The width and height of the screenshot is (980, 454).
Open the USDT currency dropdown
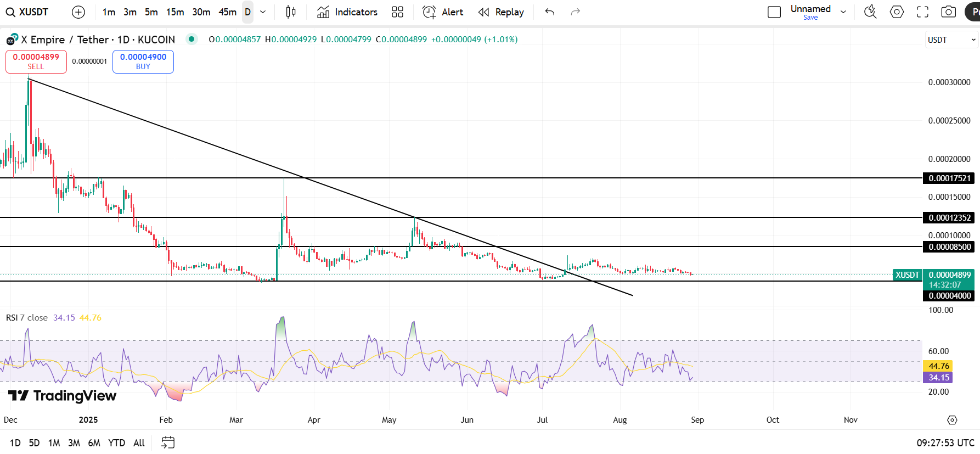click(x=951, y=40)
